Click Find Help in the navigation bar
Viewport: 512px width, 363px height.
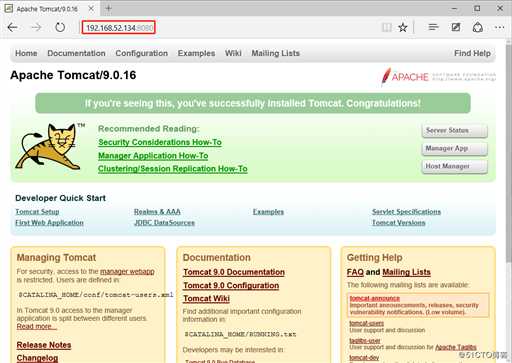click(x=472, y=53)
